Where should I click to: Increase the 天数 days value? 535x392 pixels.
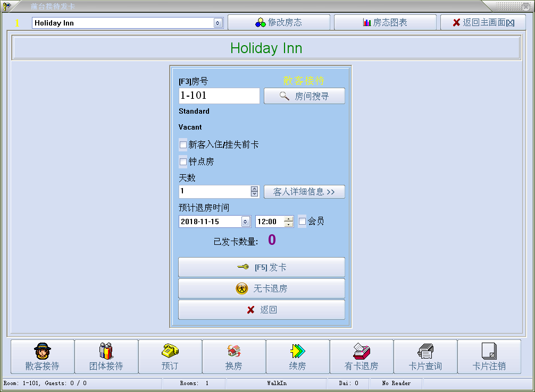pos(255,189)
